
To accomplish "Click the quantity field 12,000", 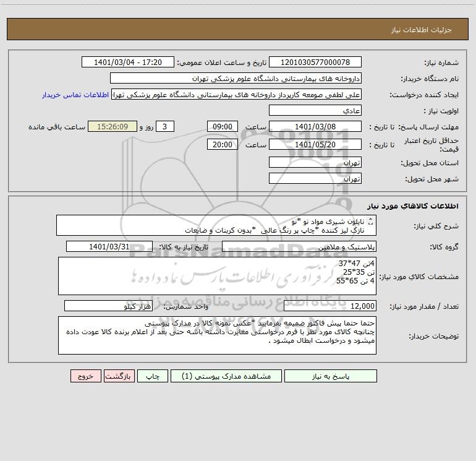I will tap(330, 306).
